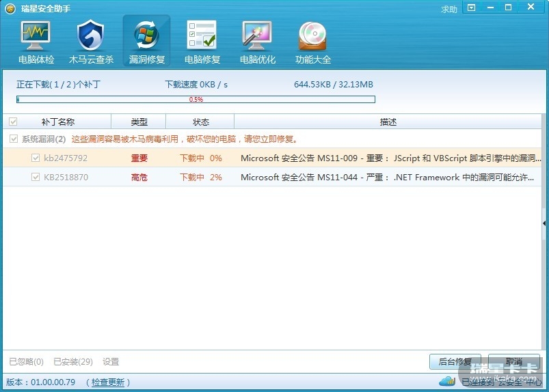Open the 设置 settings link
The width and height of the screenshot is (549, 392).
click(x=111, y=361)
